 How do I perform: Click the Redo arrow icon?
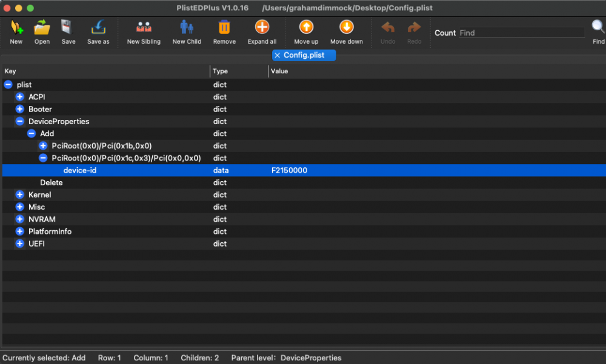(414, 28)
